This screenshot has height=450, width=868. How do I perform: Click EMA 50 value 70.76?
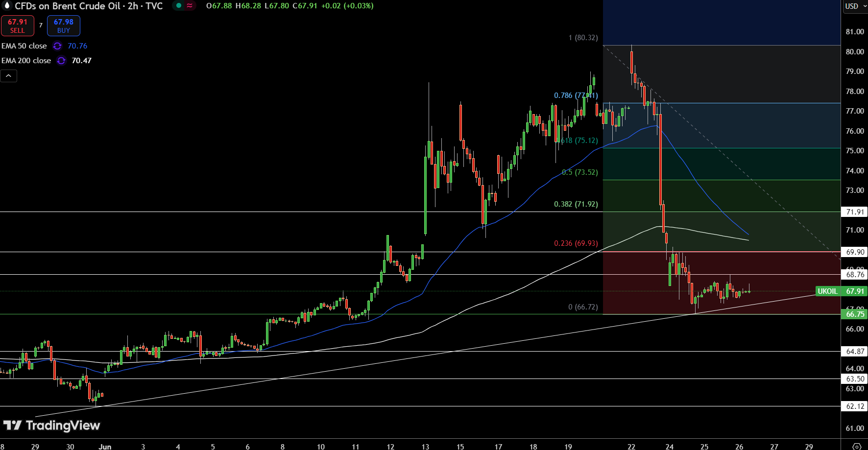point(77,46)
